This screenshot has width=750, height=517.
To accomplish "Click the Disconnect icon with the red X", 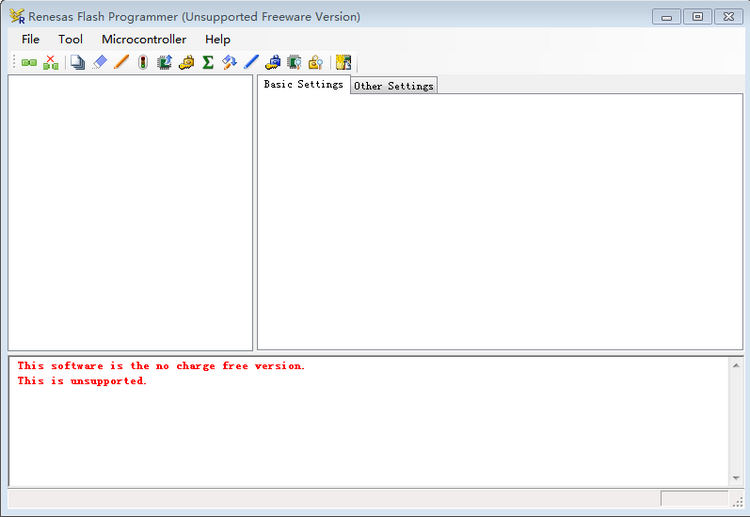I will tap(51, 62).
